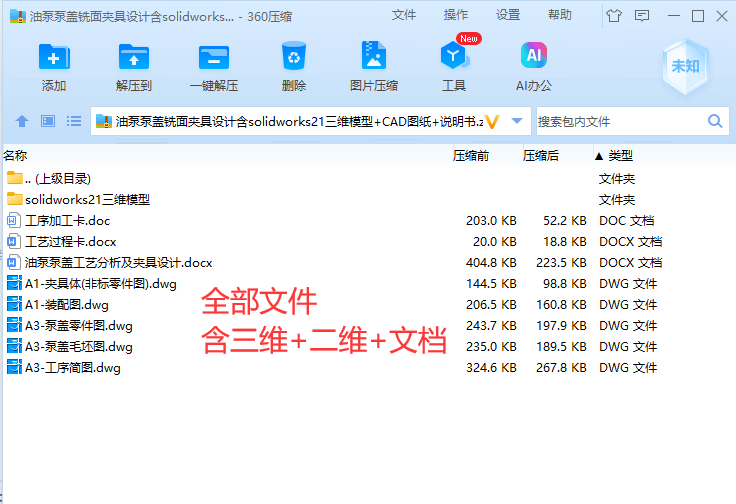Select file A3-泵盖毛坯图.dwg
This screenshot has width=736, height=504.
78,346
